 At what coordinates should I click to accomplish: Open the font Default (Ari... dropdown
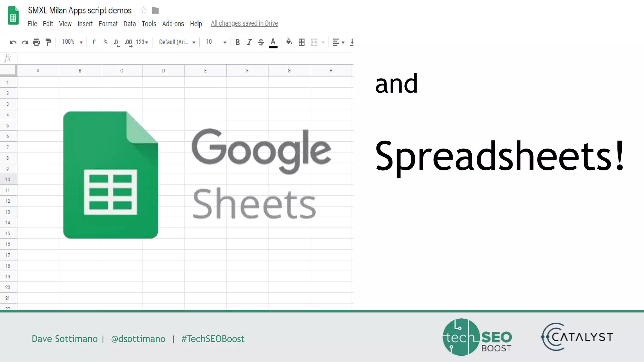177,42
